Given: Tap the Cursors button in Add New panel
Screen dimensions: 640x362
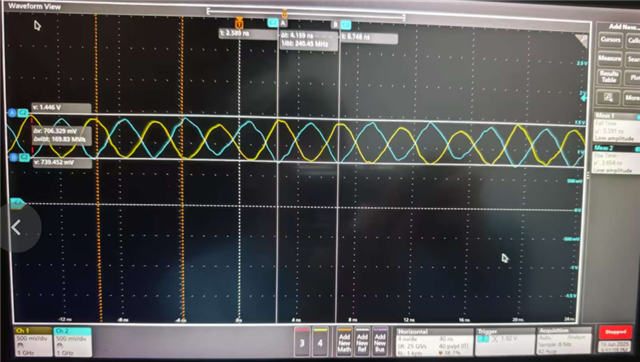Looking at the screenshot, I should click(610, 40).
